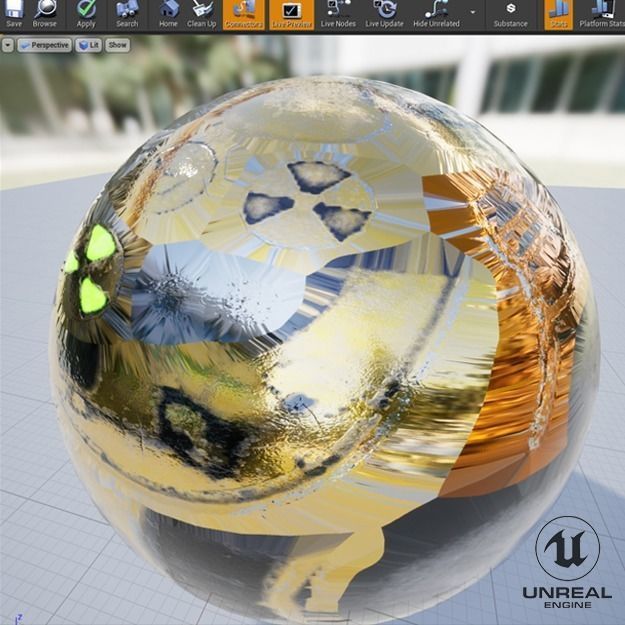Open Hide Unrelated options dropdown arrow
Image resolution: width=625 pixels, height=625 pixels.
473,12
